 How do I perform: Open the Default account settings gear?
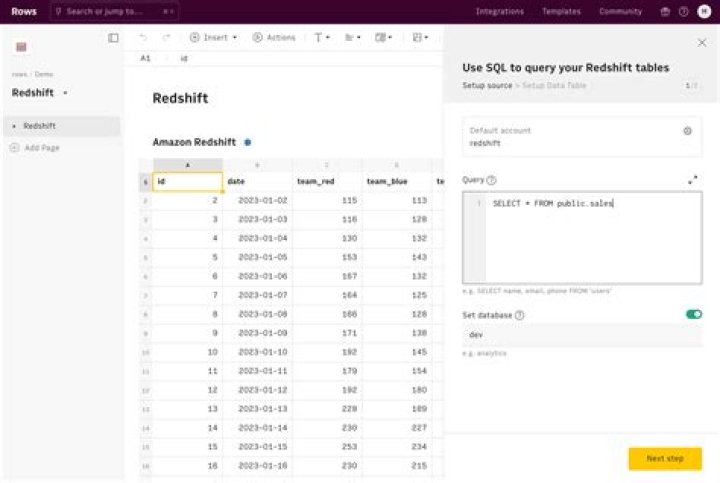[687, 131]
